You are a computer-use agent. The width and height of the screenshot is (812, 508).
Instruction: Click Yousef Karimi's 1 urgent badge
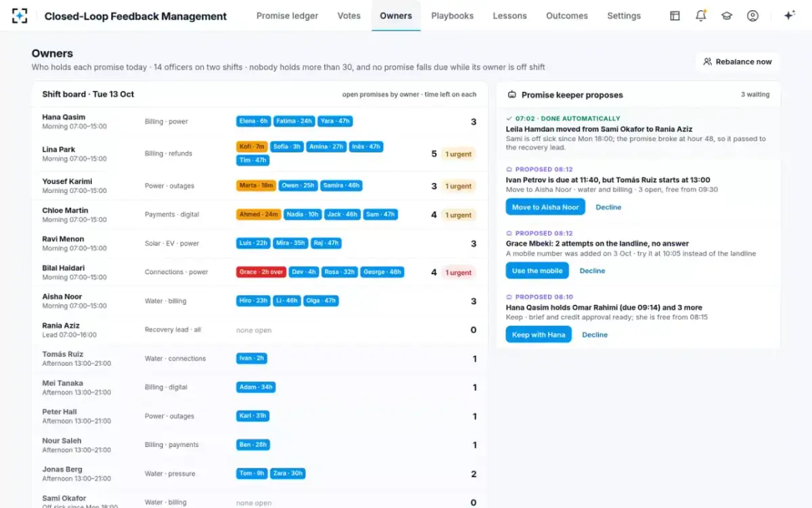point(459,186)
